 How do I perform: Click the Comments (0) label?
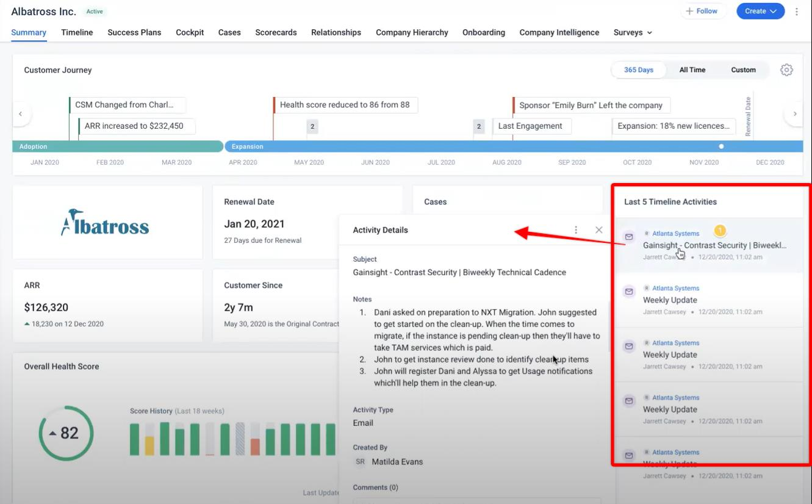(x=375, y=488)
